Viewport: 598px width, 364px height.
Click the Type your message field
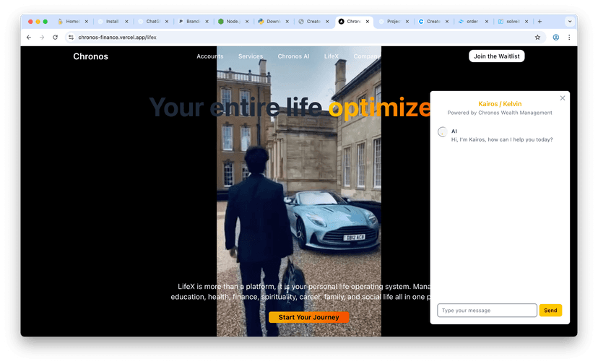point(487,311)
